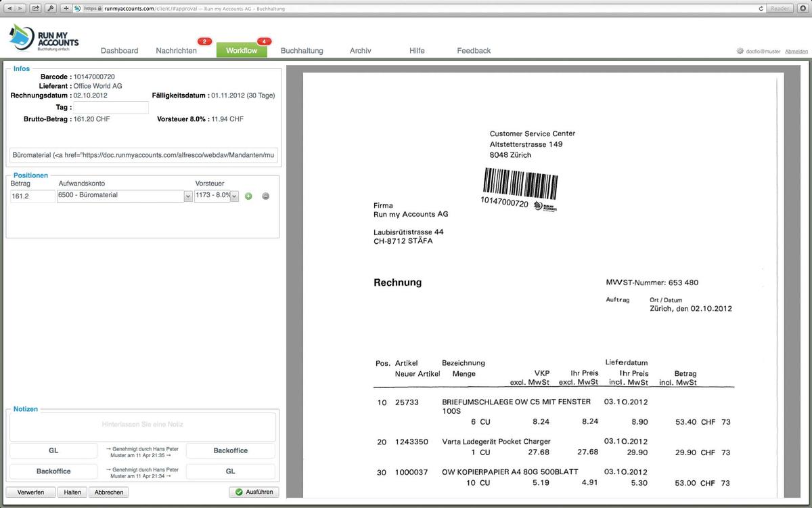Click the Büromaterial description text field
Viewport: 812px width, 508px height.
143,155
